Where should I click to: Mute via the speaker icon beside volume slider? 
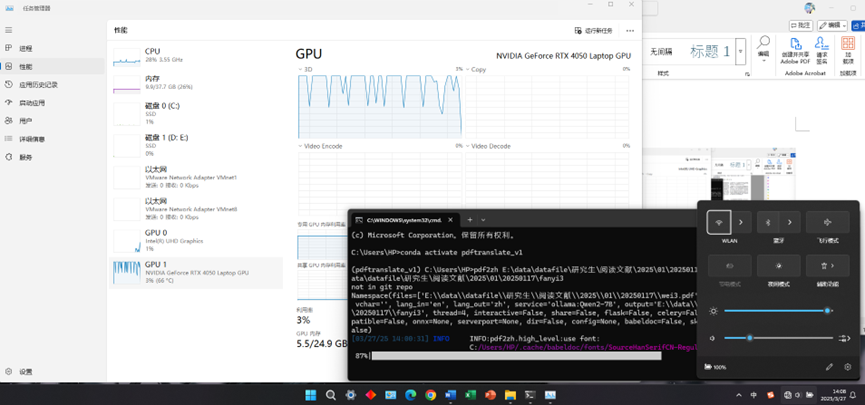click(713, 338)
